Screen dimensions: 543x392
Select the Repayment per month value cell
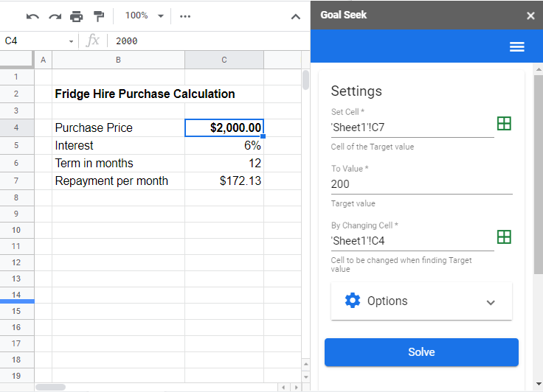tap(224, 181)
